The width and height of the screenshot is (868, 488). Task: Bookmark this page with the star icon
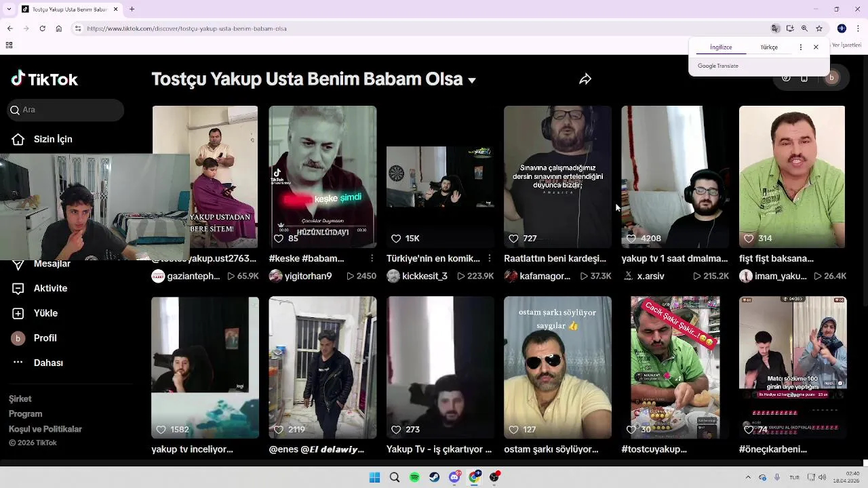click(x=819, y=28)
